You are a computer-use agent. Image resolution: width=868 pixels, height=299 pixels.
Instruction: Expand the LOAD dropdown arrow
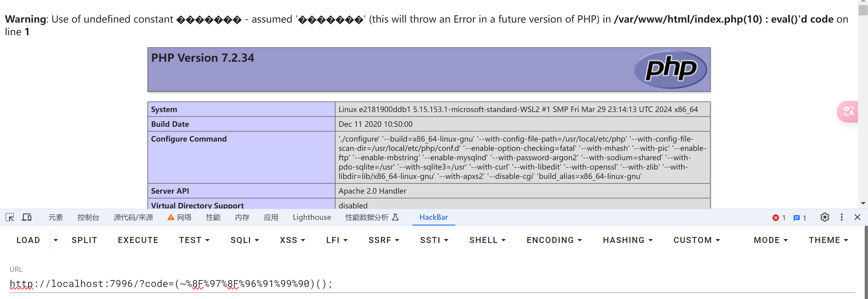tap(56, 240)
